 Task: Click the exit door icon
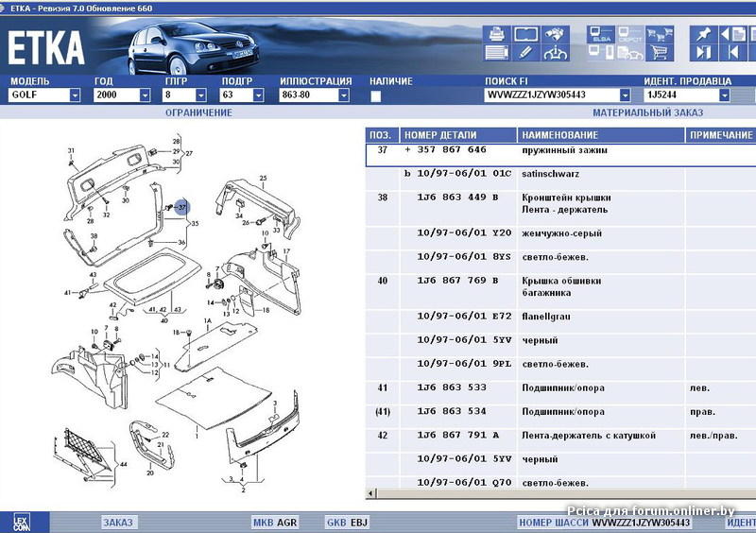(x=703, y=52)
